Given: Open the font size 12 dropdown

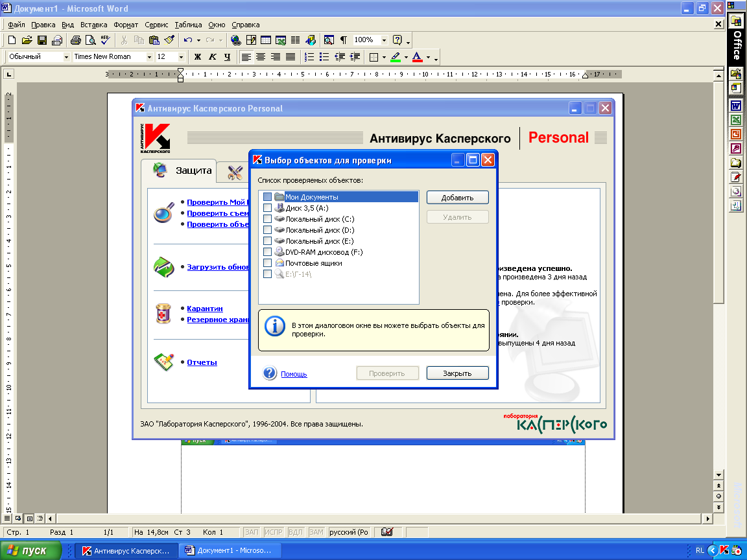Looking at the screenshot, I should (x=181, y=56).
